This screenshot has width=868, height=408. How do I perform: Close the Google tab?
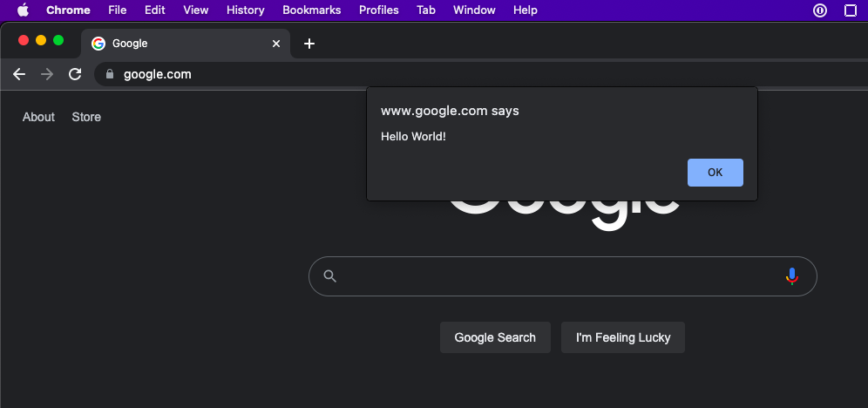pos(276,44)
